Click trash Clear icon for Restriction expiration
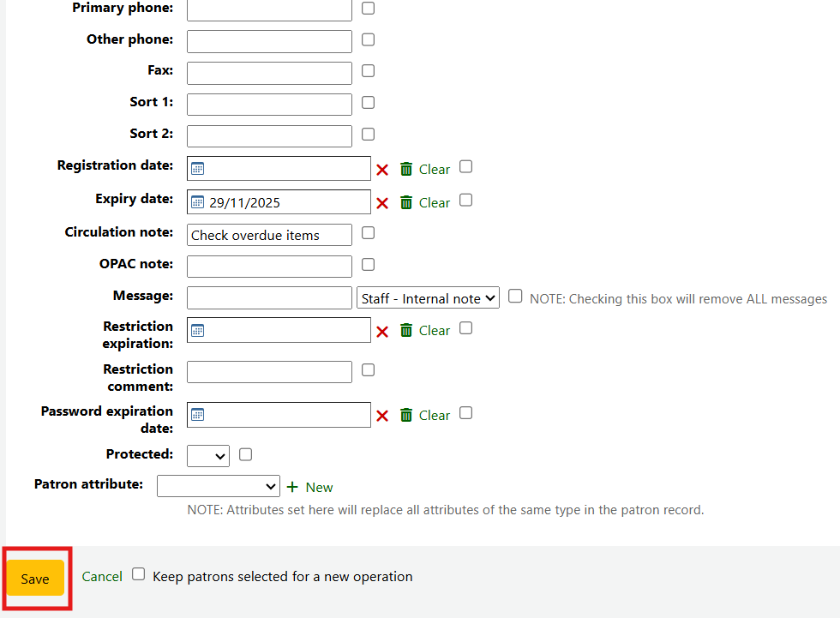The width and height of the screenshot is (840, 618). (406, 330)
